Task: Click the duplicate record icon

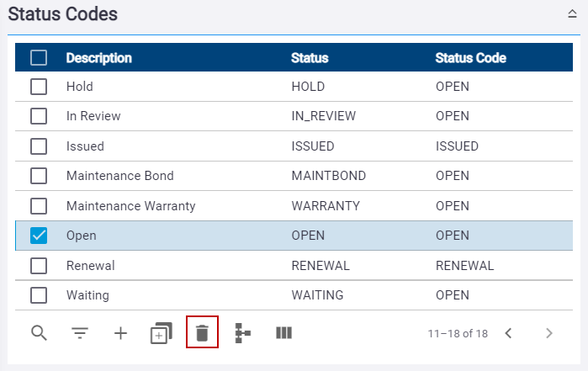Action: coord(162,333)
